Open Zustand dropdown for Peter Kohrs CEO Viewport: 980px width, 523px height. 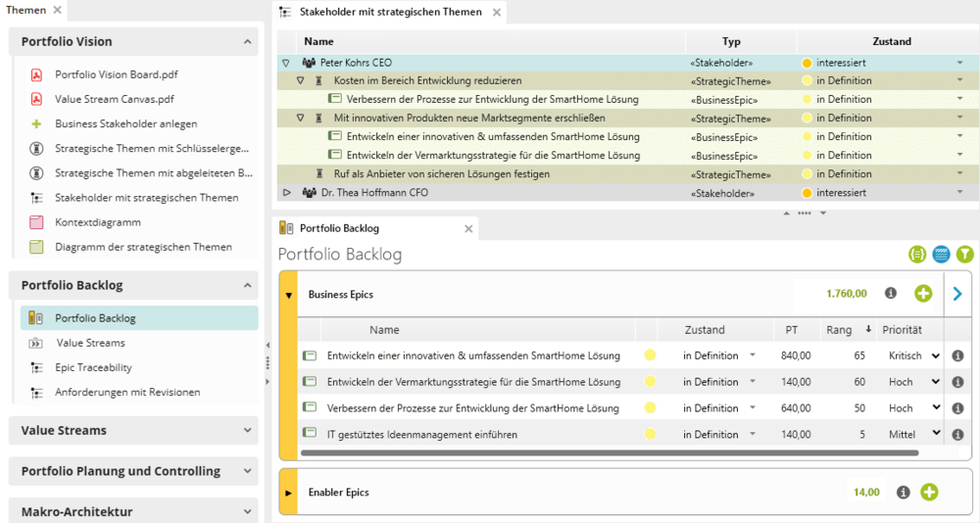(959, 63)
